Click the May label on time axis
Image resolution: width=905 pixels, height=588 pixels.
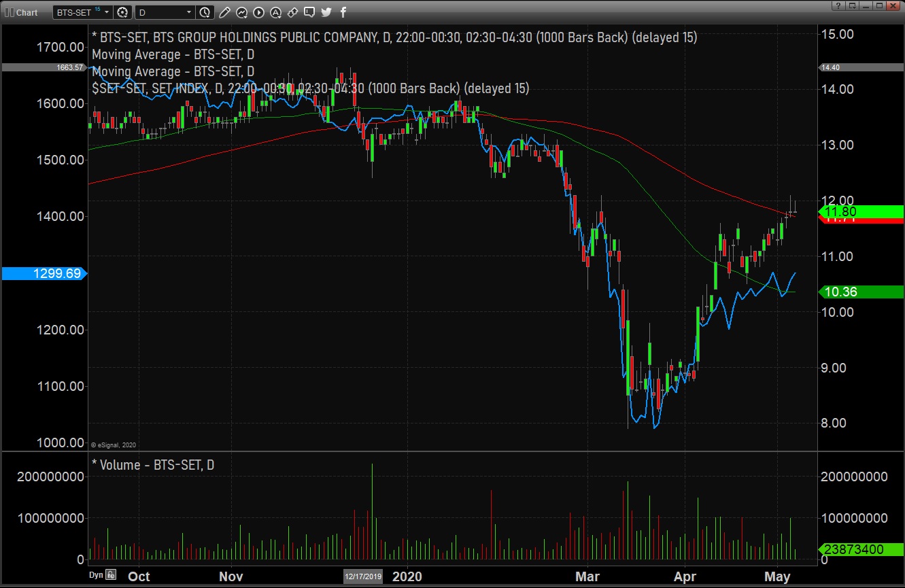(x=778, y=576)
